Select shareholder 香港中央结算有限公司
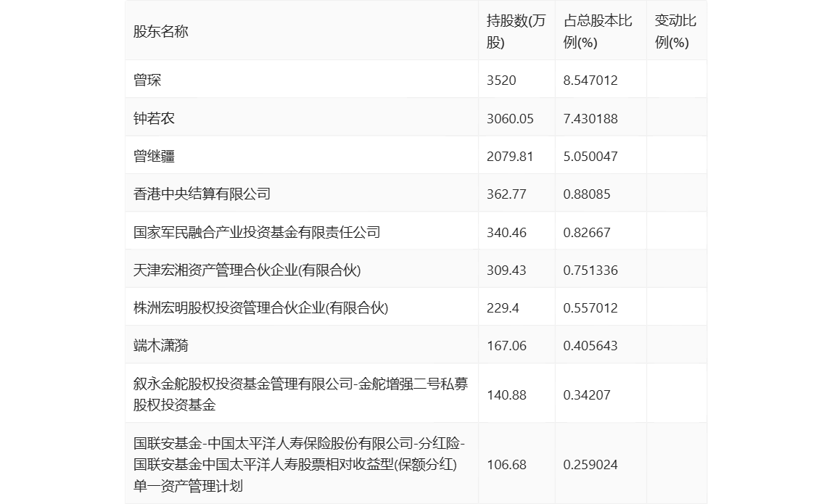Screen dimensions: 832x504 point(202,194)
